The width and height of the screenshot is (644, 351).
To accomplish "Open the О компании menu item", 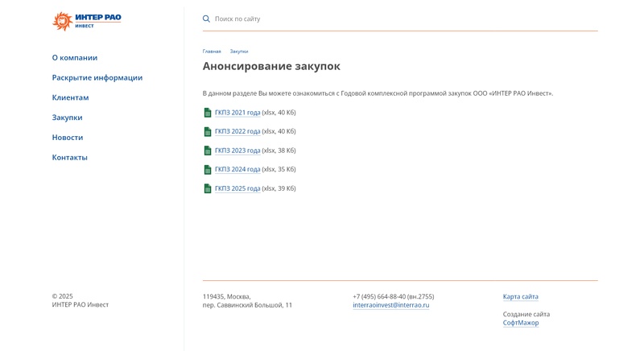I will click(75, 58).
